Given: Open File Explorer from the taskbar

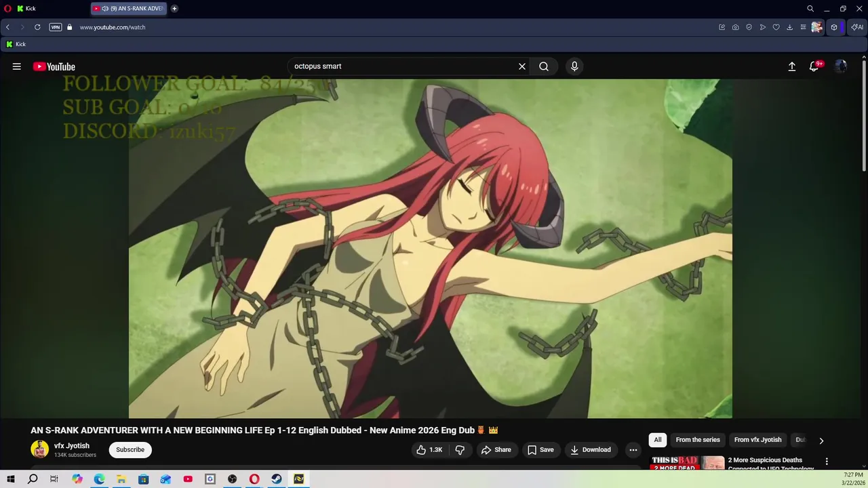Looking at the screenshot, I should (x=121, y=479).
